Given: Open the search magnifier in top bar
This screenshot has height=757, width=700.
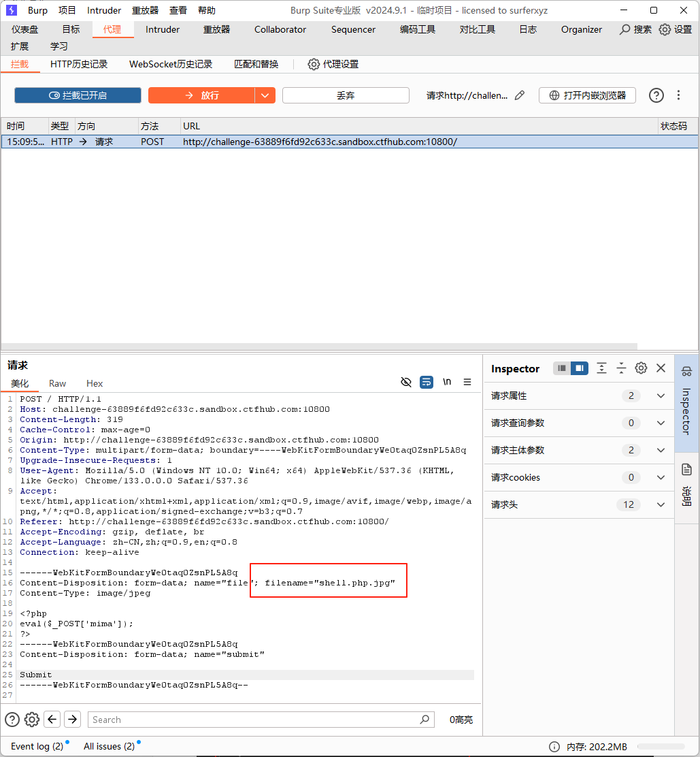Looking at the screenshot, I should 624,29.
